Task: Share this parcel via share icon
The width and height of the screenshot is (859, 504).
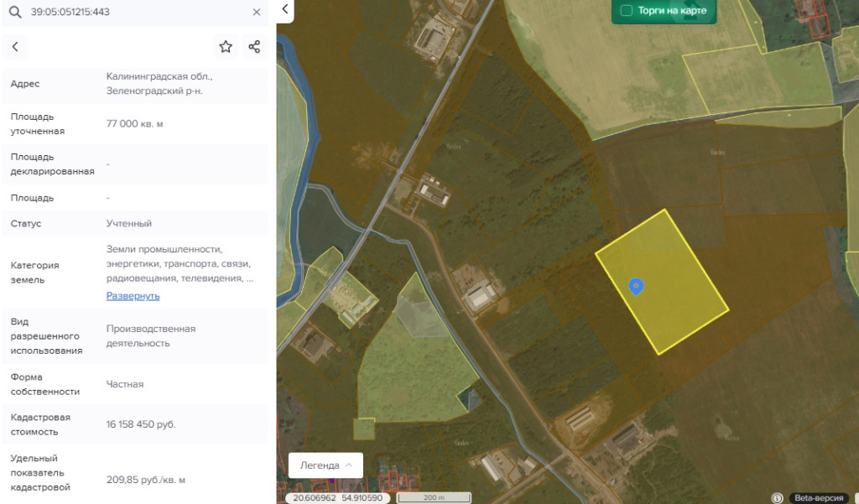Action: click(x=254, y=47)
